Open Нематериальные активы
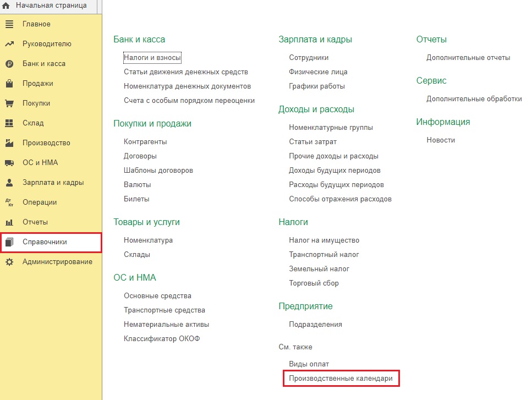The width and height of the screenshot is (532, 400). point(166,324)
